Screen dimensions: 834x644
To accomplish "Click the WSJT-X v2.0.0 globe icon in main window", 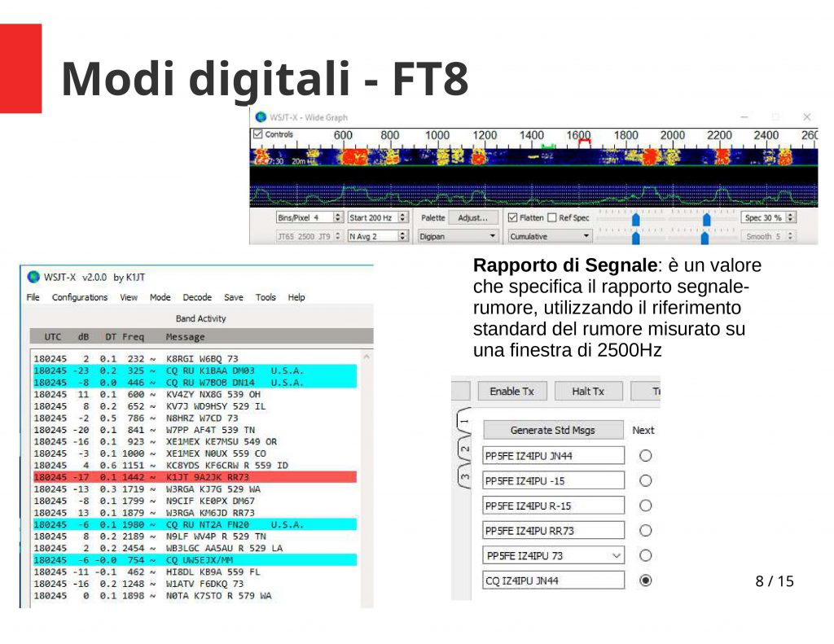I will pos(33,277).
